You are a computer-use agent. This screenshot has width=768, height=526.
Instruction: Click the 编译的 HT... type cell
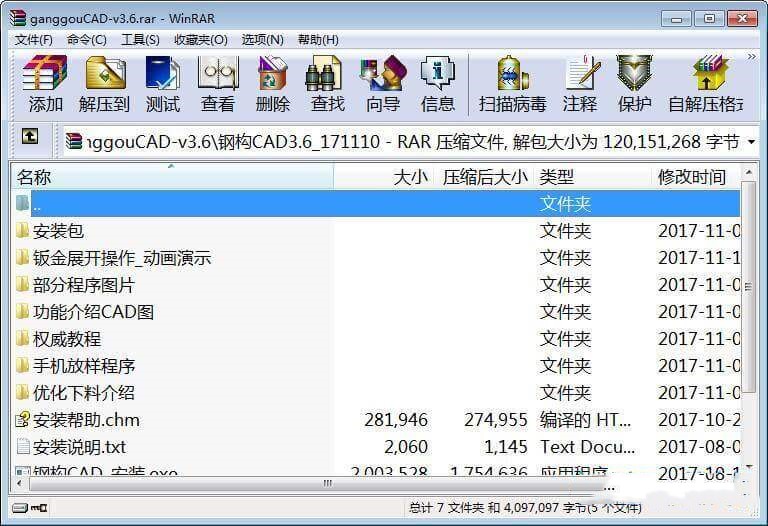pyautogui.click(x=585, y=420)
